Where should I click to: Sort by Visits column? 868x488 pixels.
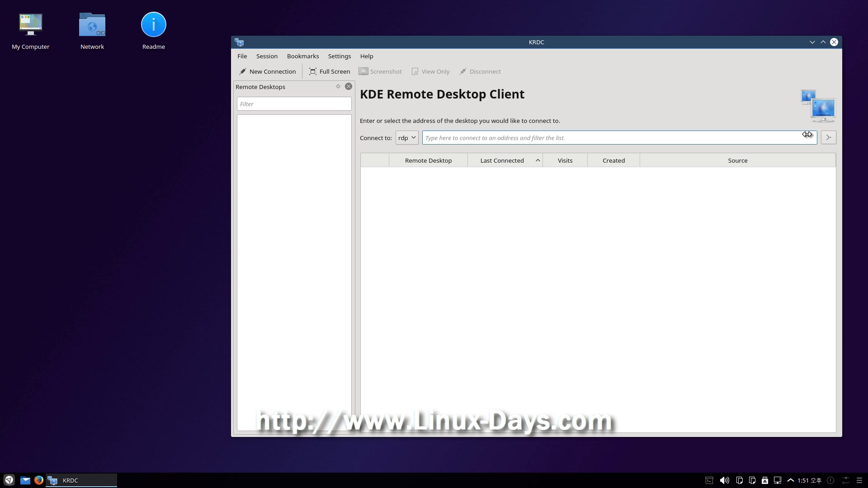click(x=565, y=160)
